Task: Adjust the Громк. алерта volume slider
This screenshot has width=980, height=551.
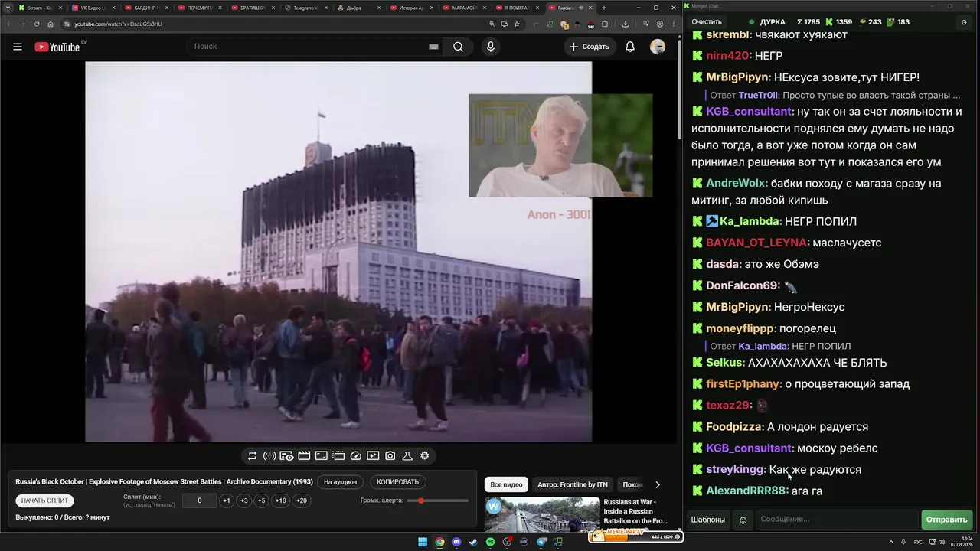Action: [438, 500]
